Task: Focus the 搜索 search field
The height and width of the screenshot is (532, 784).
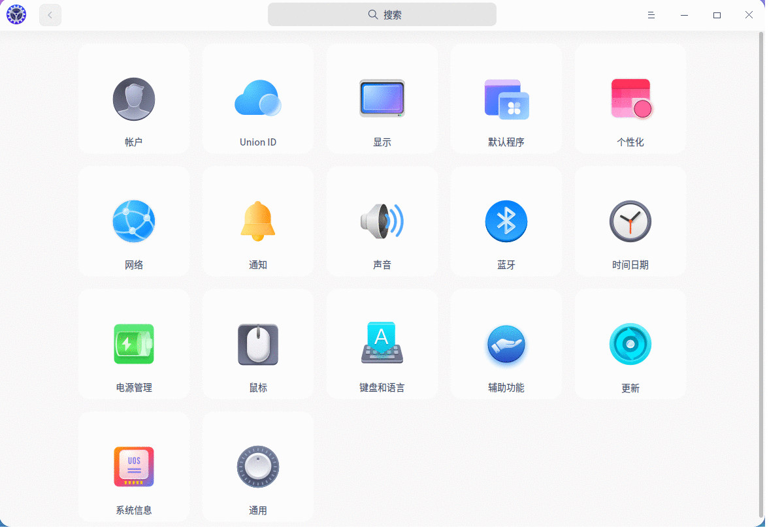Action: (x=382, y=14)
